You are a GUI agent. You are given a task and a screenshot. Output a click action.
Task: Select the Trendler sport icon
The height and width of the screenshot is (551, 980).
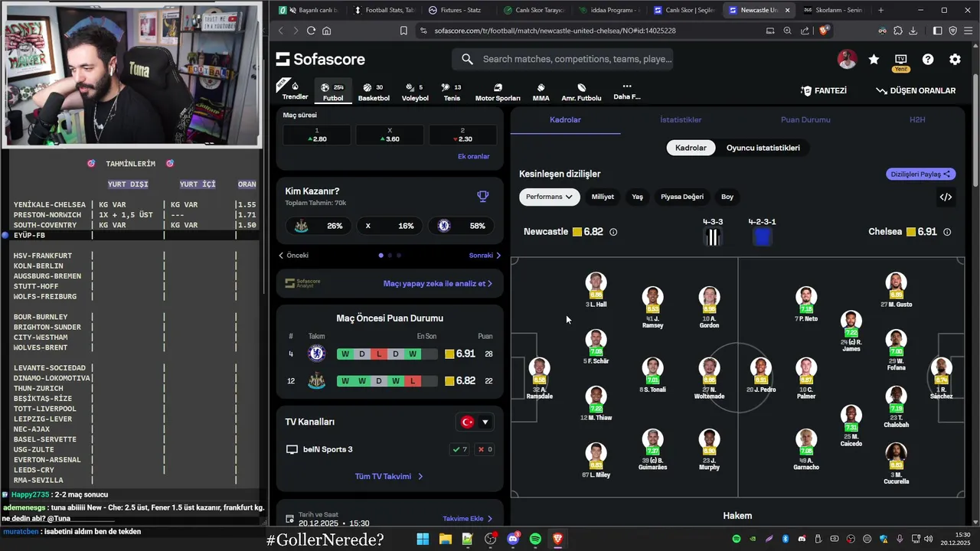coord(295,90)
